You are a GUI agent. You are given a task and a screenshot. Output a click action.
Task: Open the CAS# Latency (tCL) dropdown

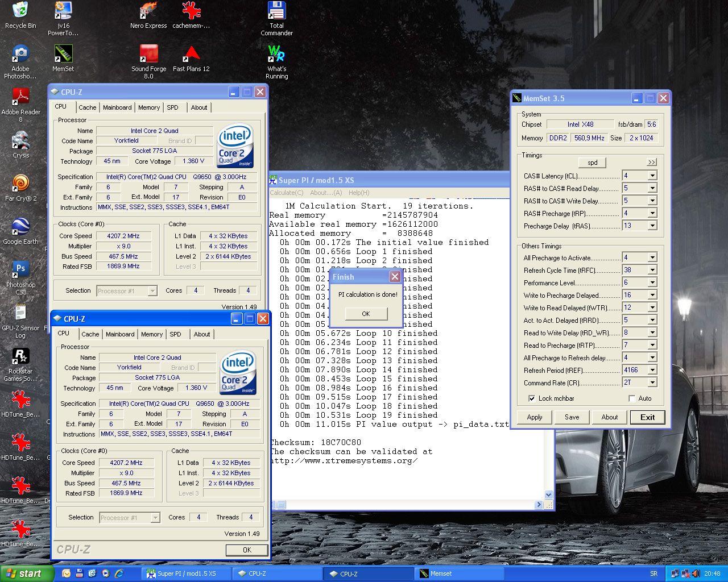[652, 176]
